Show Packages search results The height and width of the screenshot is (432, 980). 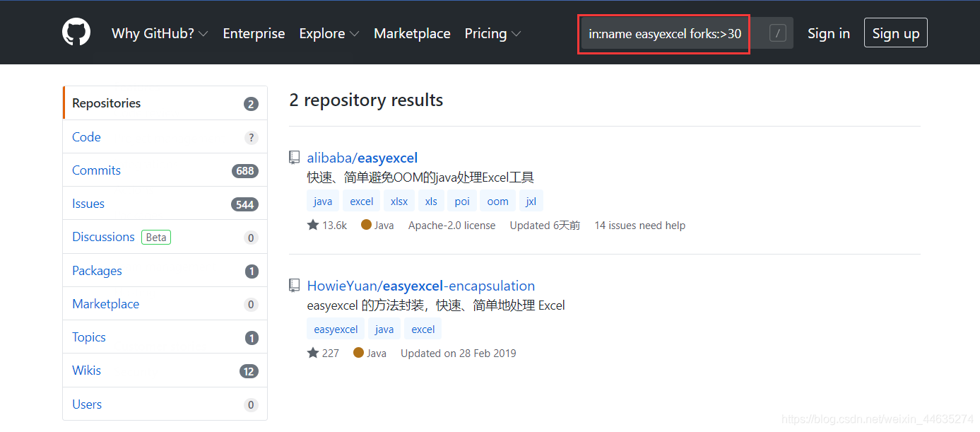[x=165, y=271]
